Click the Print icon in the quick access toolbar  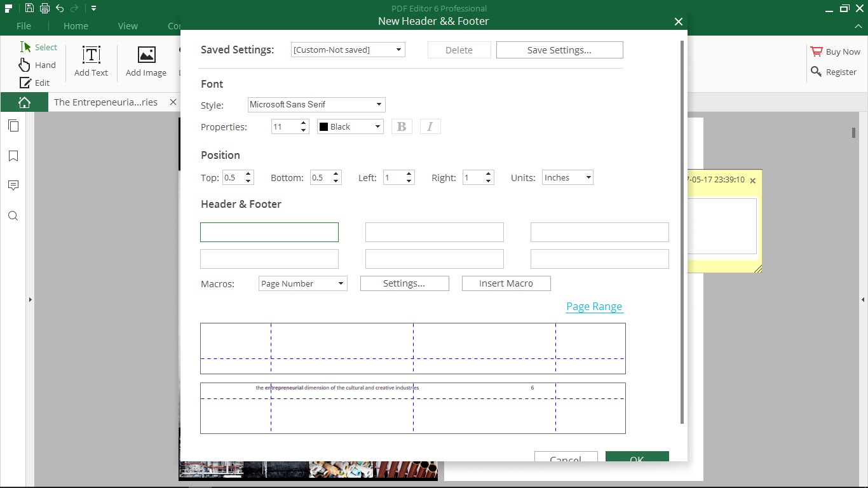(x=44, y=8)
